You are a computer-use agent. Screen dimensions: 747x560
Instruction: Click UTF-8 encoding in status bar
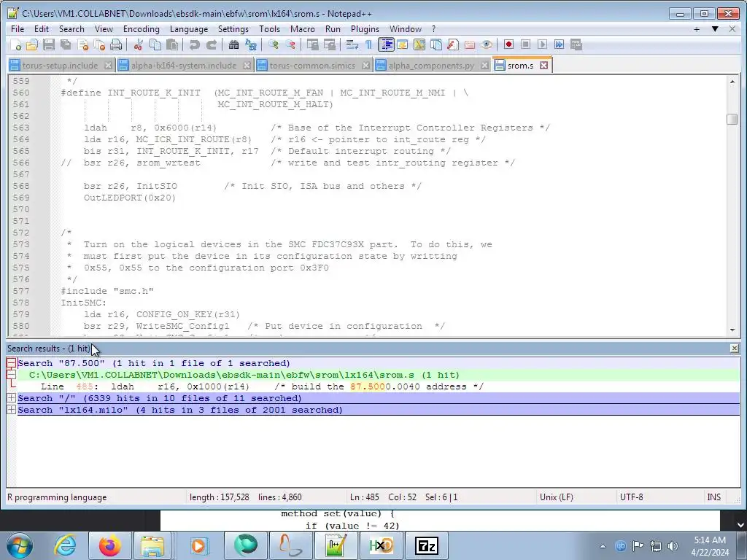pyautogui.click(x=631, y=497)
